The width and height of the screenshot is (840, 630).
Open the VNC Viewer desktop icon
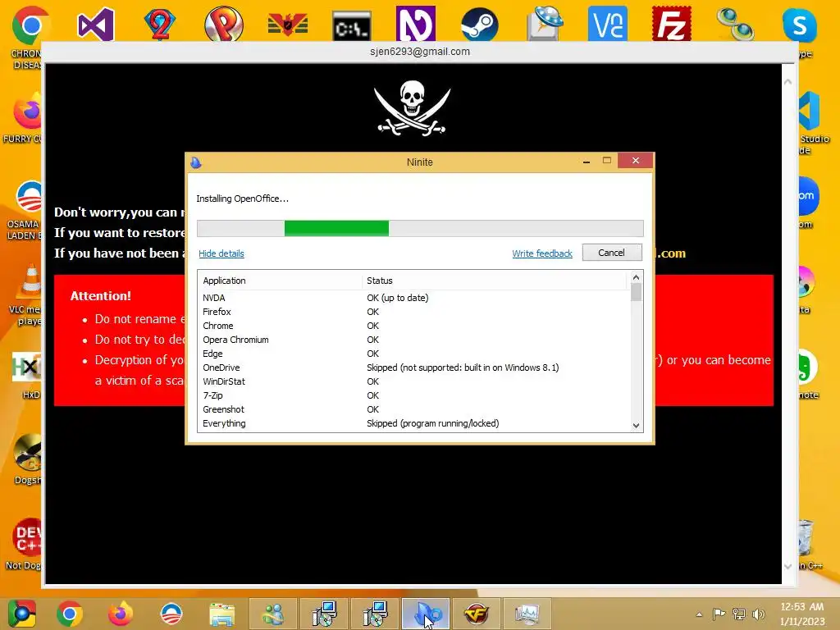[608, 25]
